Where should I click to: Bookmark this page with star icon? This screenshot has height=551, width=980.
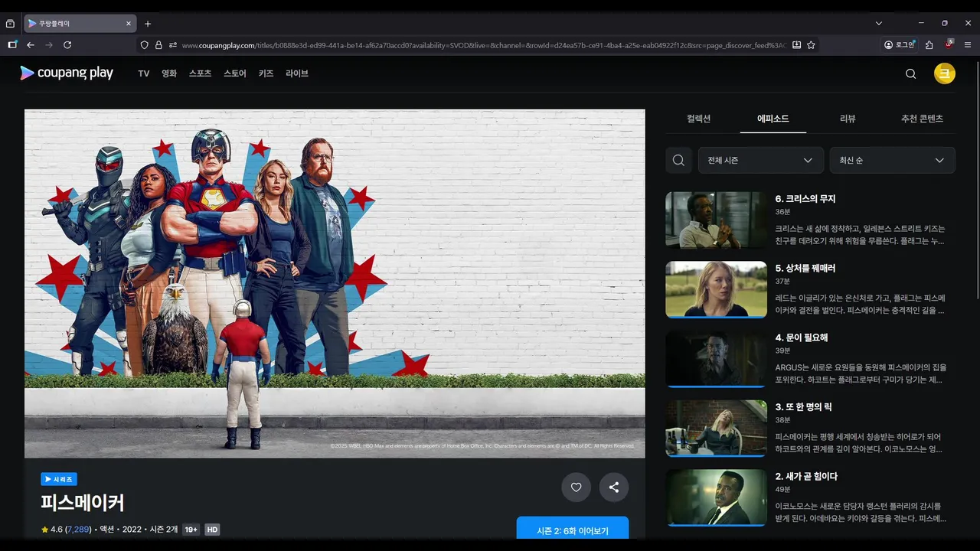coord(811,45)
